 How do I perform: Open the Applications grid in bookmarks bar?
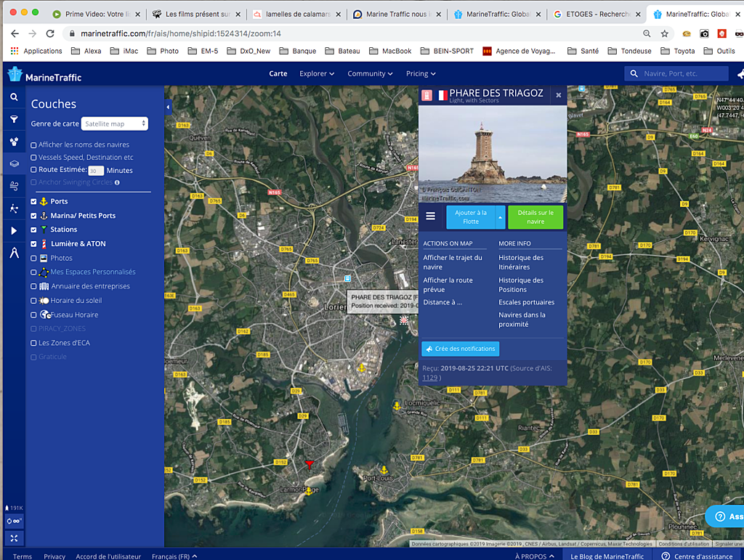(x=36, y=52)
